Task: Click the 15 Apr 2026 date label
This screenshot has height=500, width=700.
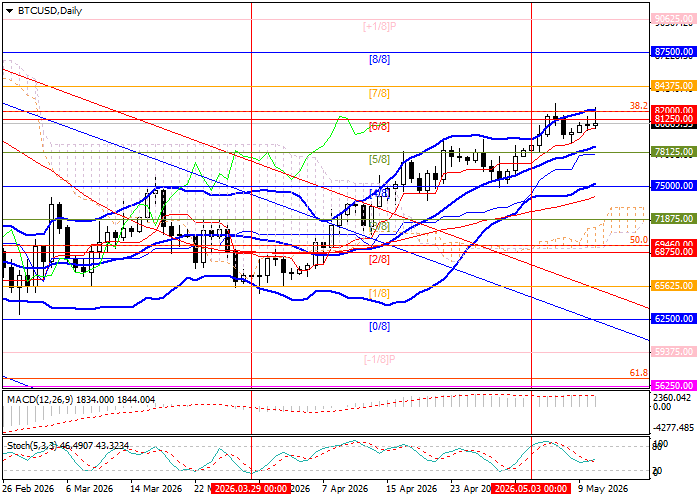Action: pos(411,488)
